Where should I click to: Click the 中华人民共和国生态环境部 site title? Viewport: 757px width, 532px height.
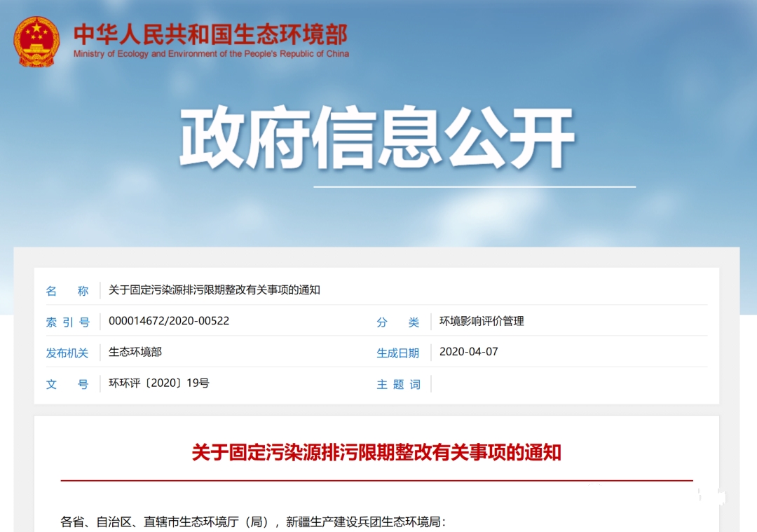210,35
